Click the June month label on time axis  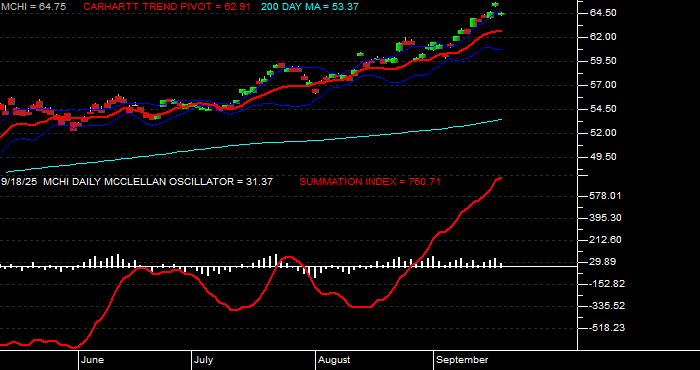(x=93, y=360)
